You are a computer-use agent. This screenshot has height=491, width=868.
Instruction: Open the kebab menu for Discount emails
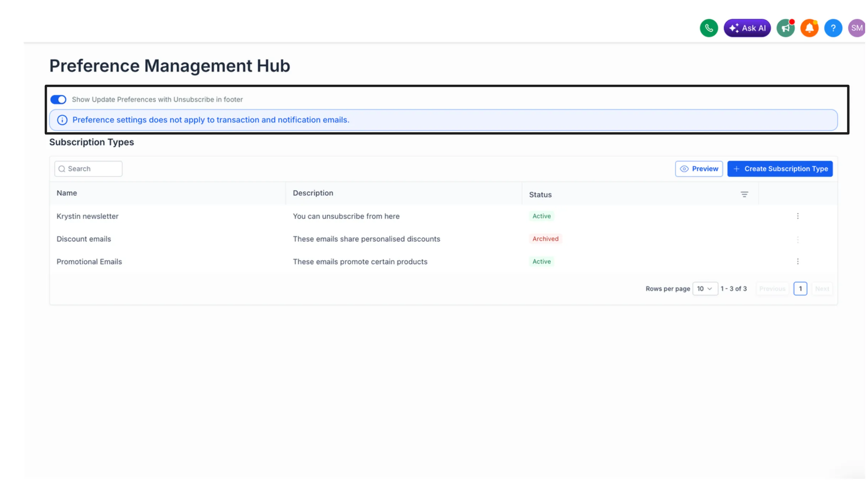[x=798, y=240]
